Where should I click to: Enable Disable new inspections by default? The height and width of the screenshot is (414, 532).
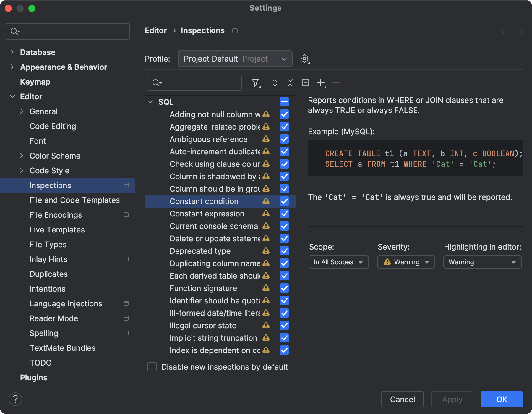(152, 367)
